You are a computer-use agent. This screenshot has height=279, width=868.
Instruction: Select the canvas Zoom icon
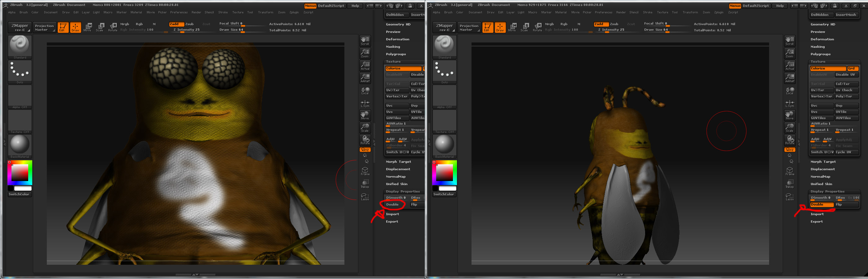click(x=365, y=53)
